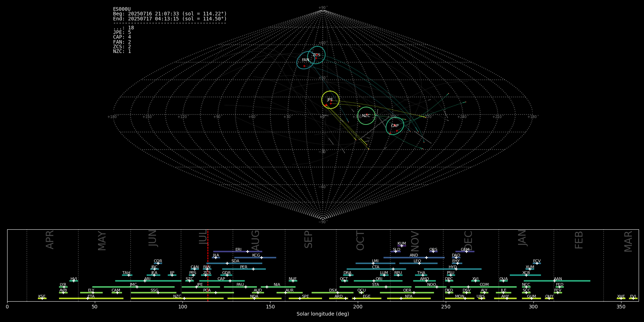Click the URS shower label in timeline
The height and width of the screenshot is (322, 644).
coord(480,297)
